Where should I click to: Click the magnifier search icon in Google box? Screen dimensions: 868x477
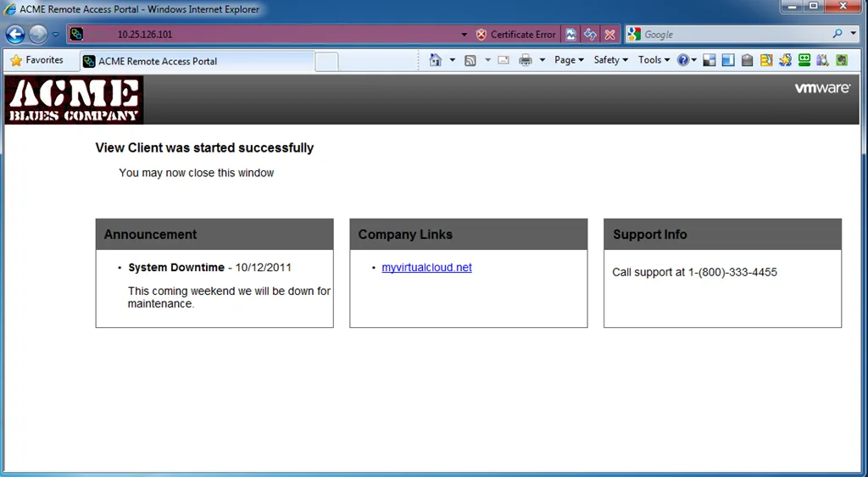point(837,34)
